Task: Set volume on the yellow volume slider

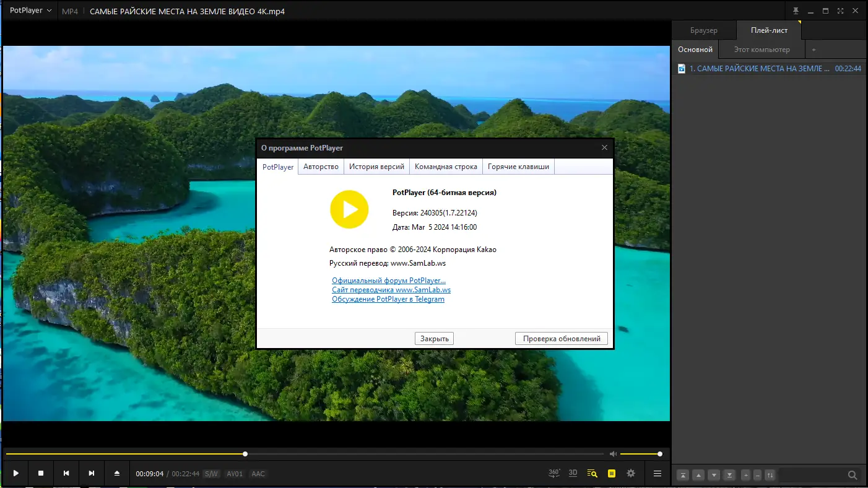Action: [x=641, y=454]
